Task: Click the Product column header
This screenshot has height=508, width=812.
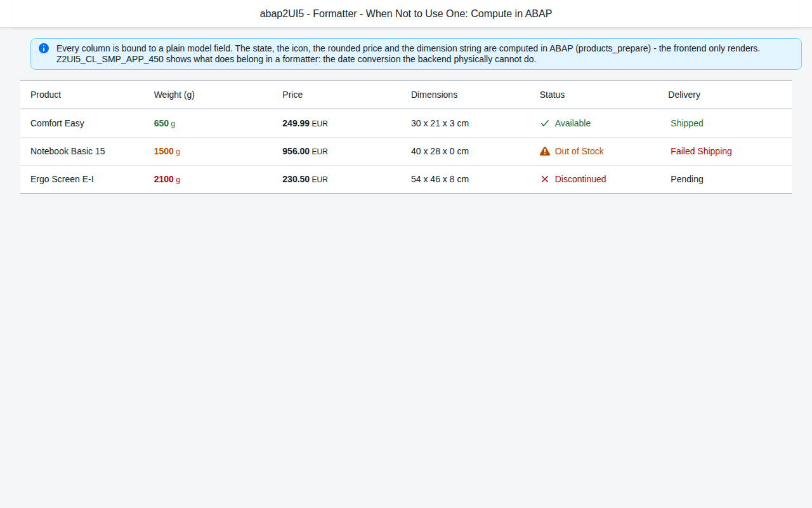Action: (46, 95)
